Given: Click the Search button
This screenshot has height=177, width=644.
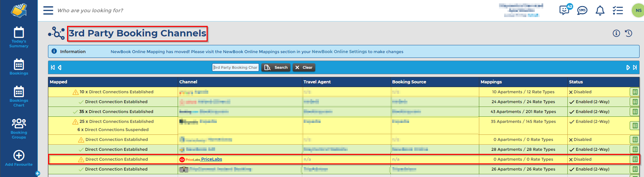Looking at the screenshot, I should (276, 67).
